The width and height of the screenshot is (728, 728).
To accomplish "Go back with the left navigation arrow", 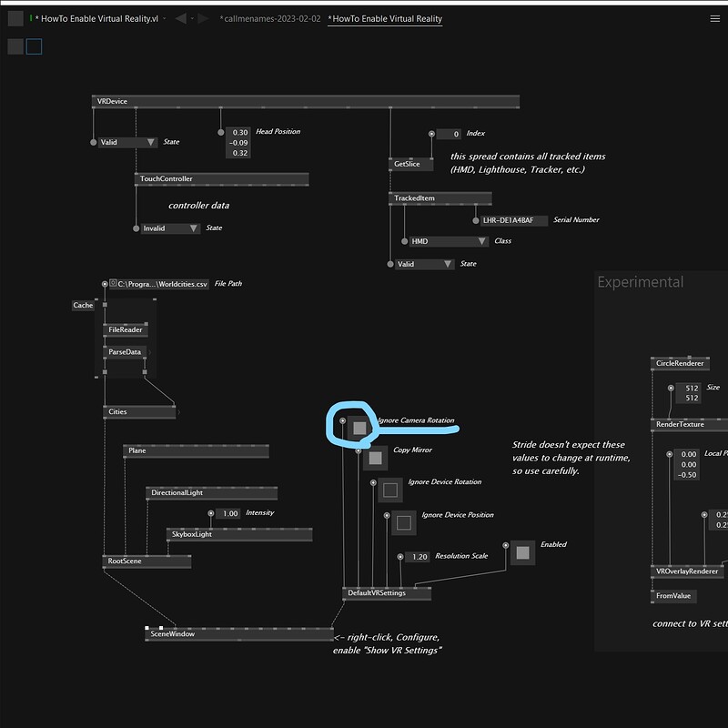I will pyautogui.click(x=180, y=18).
